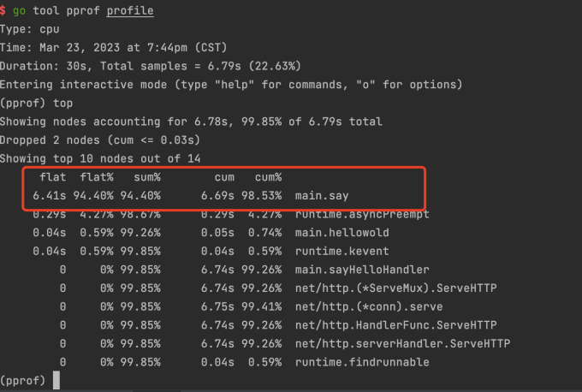This screenshot has height=392, width=582.
Task: Click the 'main.say' function name
Action: point(322,196)
